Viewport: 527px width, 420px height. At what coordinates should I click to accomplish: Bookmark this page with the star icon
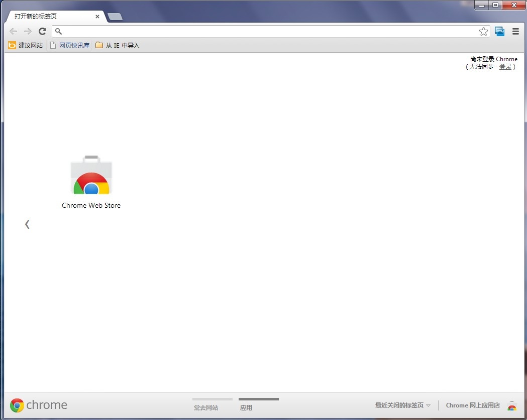483,32
